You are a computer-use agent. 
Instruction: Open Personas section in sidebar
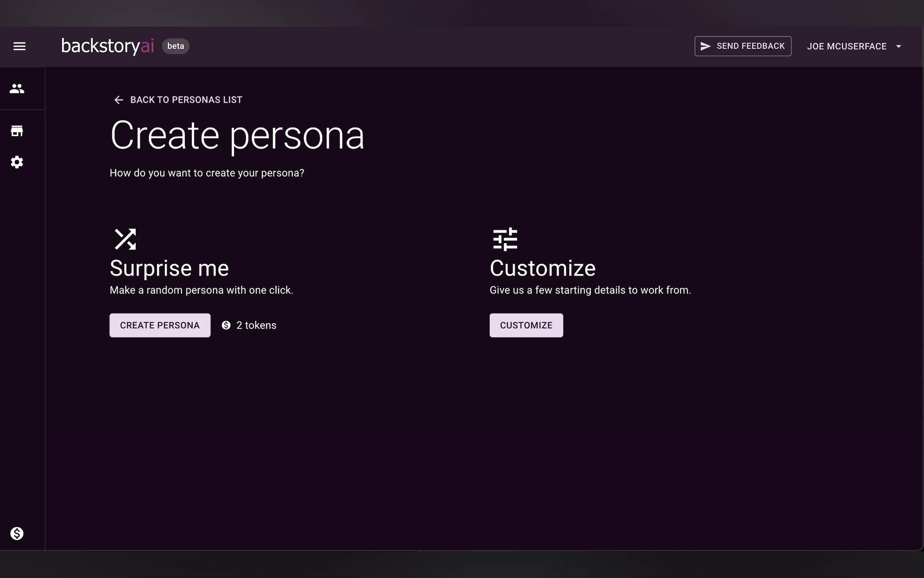coord(17,89)
